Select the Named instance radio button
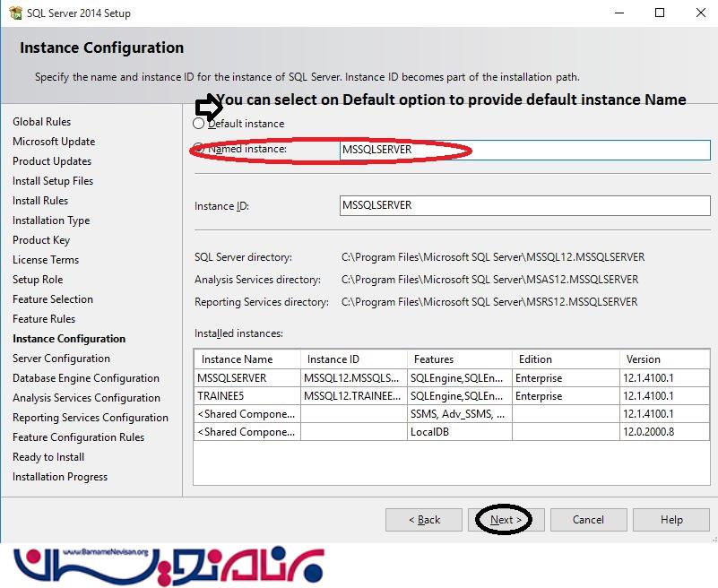Image resolution: width=718 pixels, height=588 pixels. tap(198, 148)
